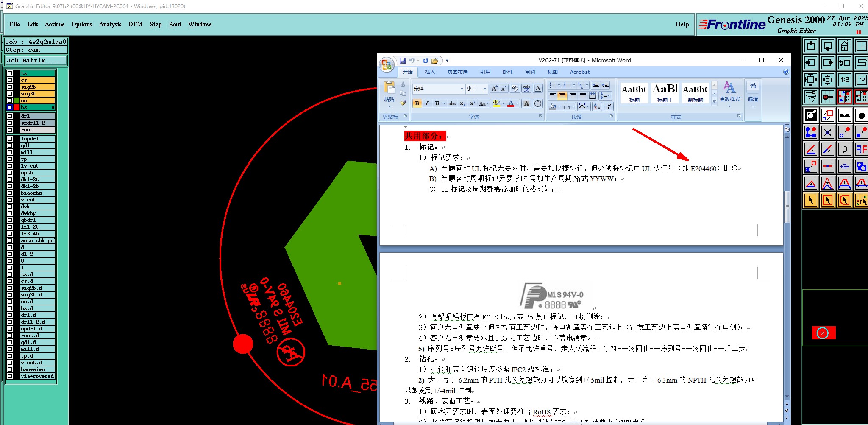Click the Word Help question mark icon
This screenshot has height=425, width=868.
(786, 72)
